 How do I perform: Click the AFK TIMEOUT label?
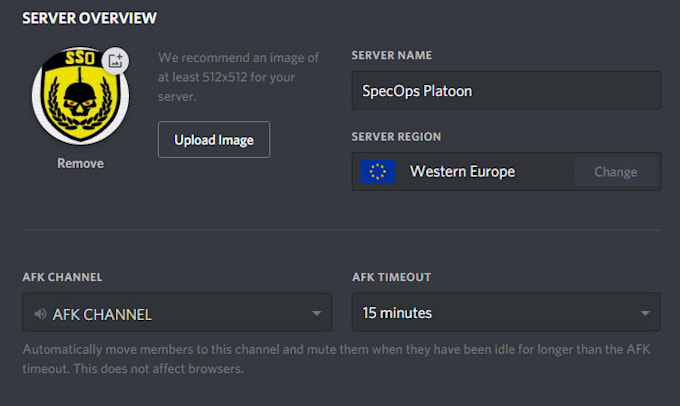pos(393,277)
